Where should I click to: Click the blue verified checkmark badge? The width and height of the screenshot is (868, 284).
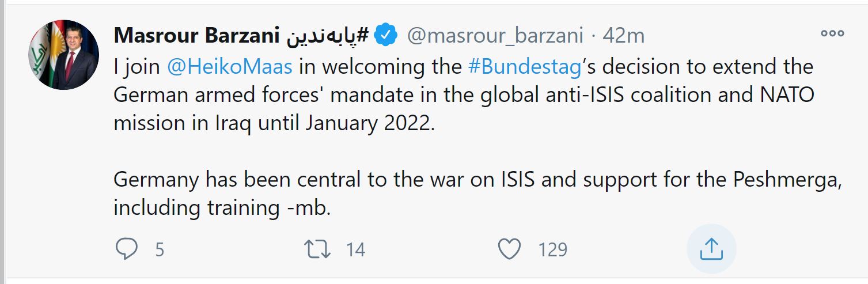[385, 36]
